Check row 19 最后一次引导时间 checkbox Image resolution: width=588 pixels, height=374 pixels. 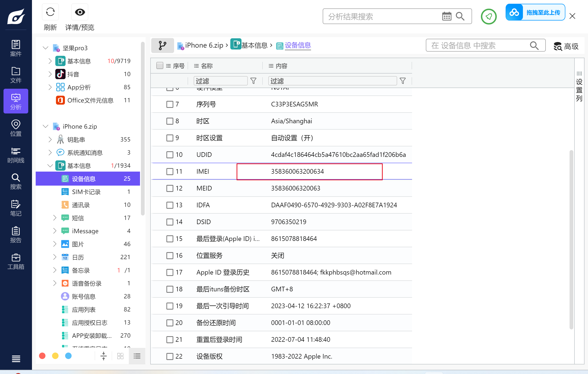[170, 306]
